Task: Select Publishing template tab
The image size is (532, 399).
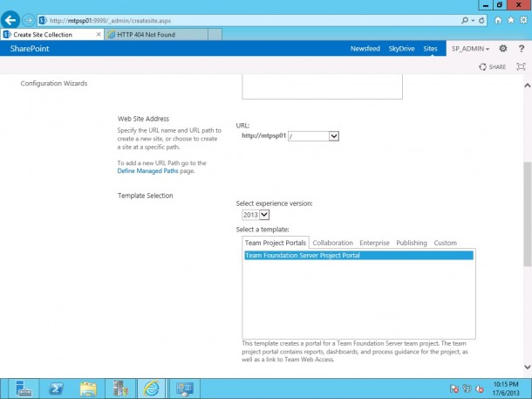Action: [412, 243]
